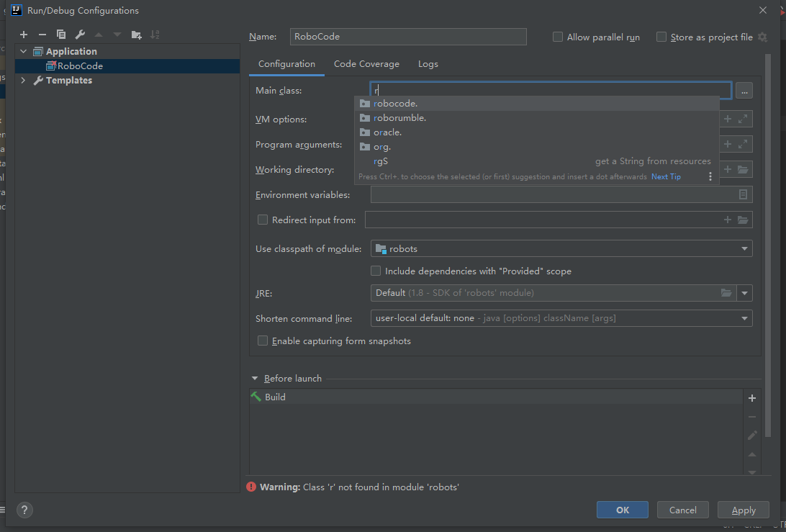This screenshot has height=532, width=786.
Task: Insert macro in VM options field
Action: (x=728, y=119)
